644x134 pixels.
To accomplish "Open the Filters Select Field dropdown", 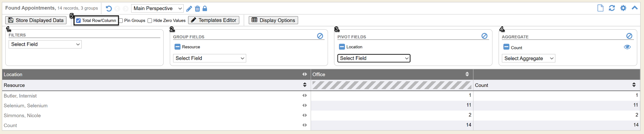I will tap(45, 44).
